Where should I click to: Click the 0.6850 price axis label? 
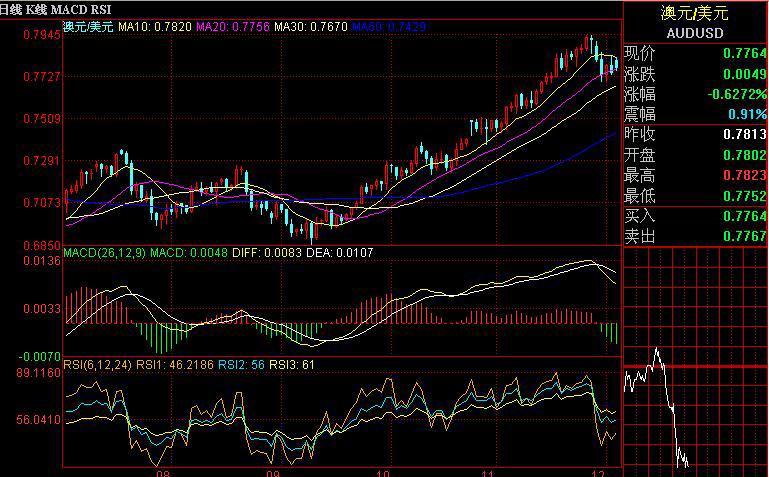tap(42, 245)
